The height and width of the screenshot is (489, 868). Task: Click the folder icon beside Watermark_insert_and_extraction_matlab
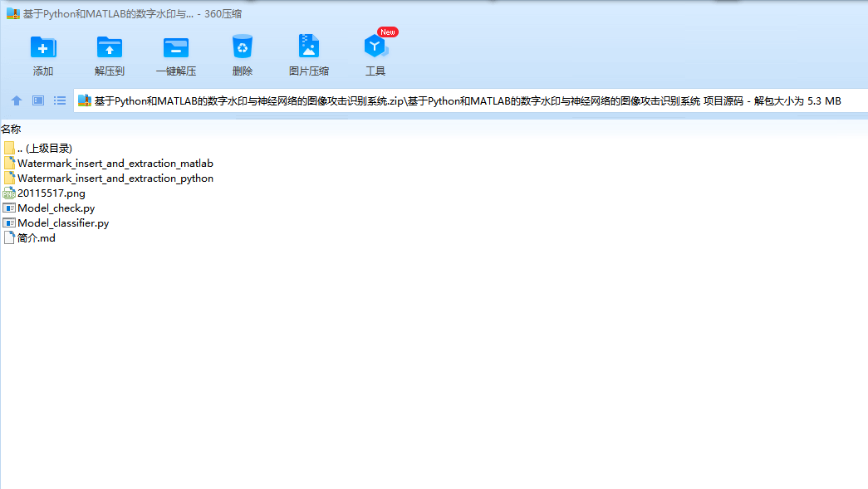click(x=9, y=164)
